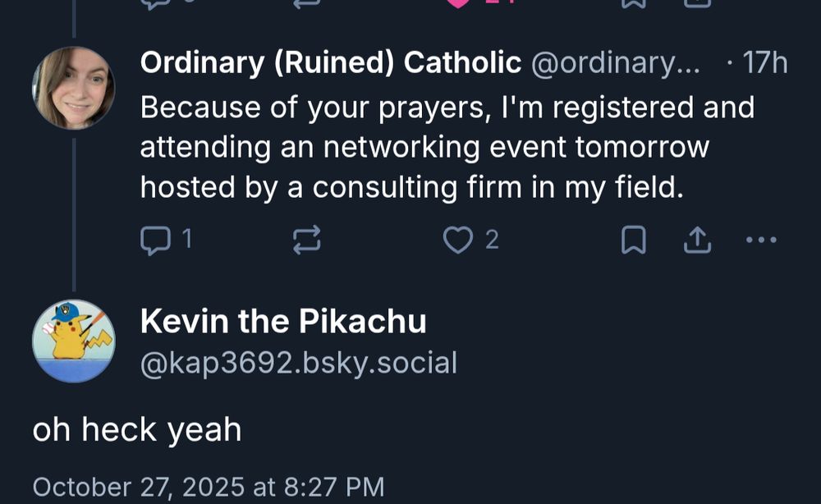Click the cut-off reply bubble at top edge
The height and width of the screenshot is (504, 821).
(x=154, y=2)
